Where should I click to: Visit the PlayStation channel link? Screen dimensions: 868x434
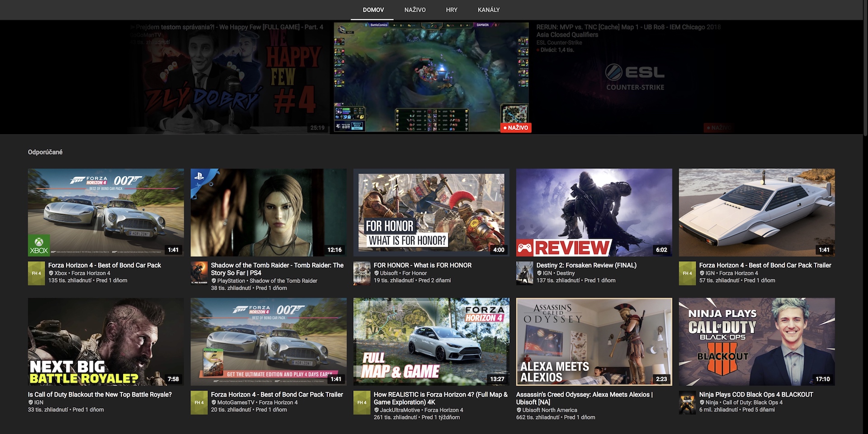pos(231,281)
